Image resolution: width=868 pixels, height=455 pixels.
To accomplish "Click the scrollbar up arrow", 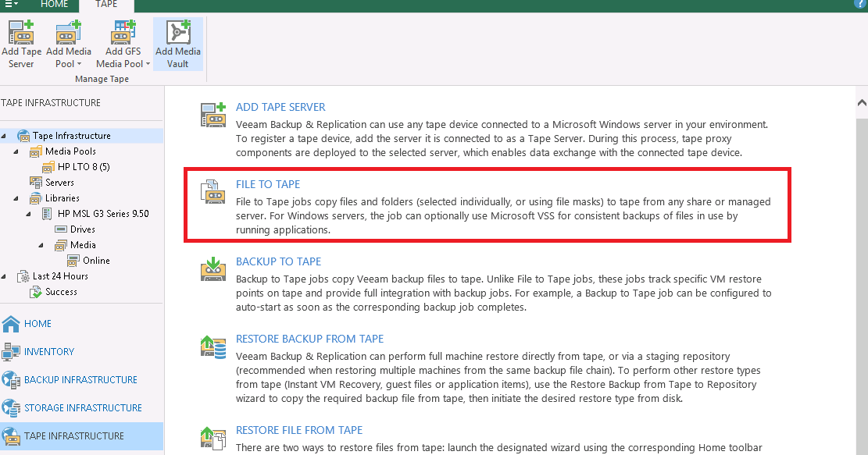I will pyautogui.click(x=861, y=101).
